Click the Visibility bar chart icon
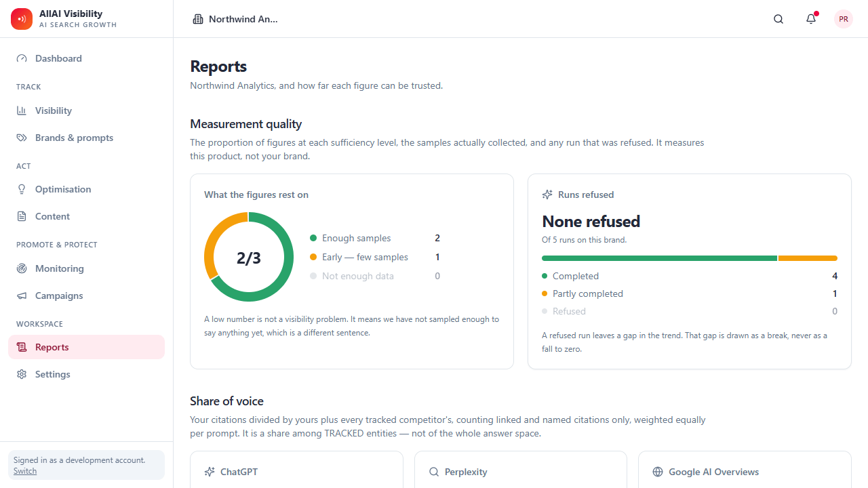Image resolution: width=868 pixels, height=488 pixels. click(x=22, y=110)
